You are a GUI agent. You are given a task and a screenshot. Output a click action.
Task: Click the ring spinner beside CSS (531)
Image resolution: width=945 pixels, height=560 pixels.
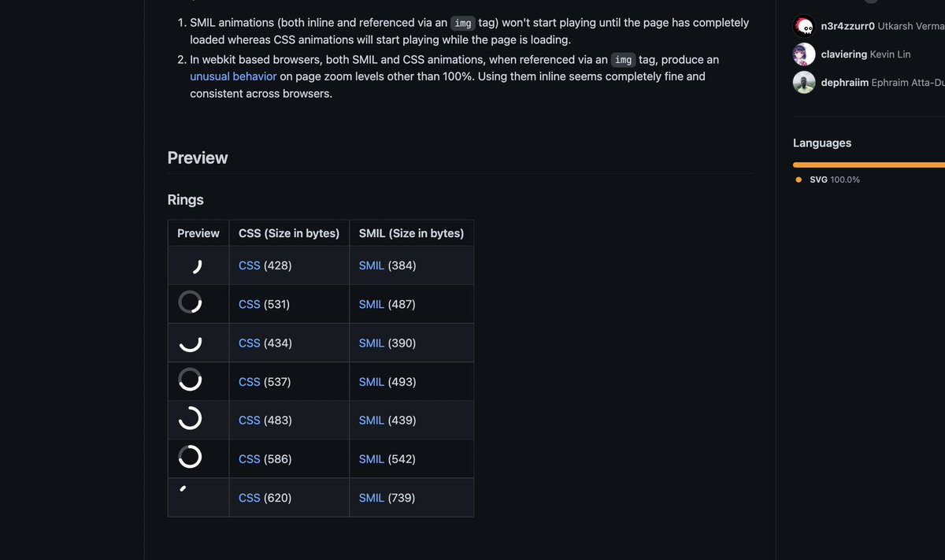click(190, 302)
